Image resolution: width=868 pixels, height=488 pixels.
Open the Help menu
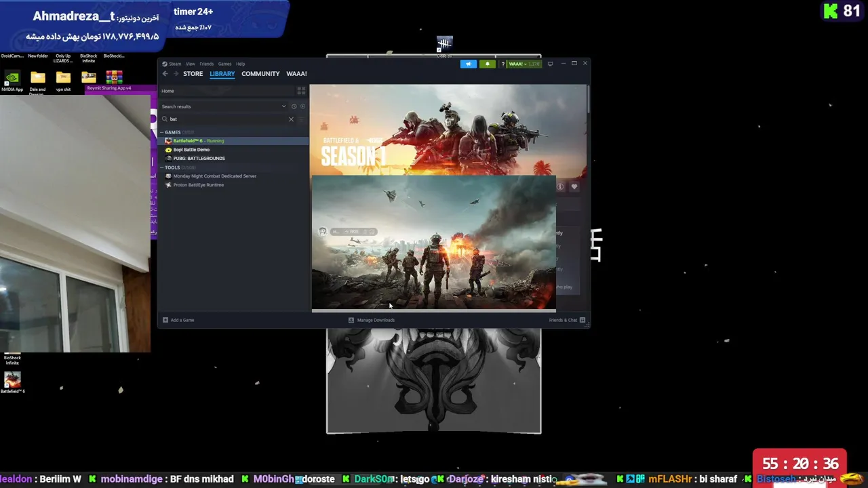tap(240, 64)
